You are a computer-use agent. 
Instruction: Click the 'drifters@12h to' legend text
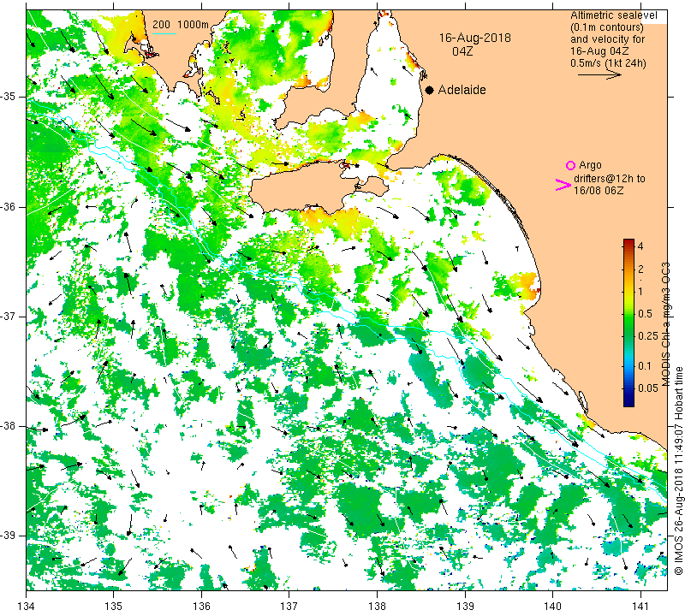click(610, 179)
